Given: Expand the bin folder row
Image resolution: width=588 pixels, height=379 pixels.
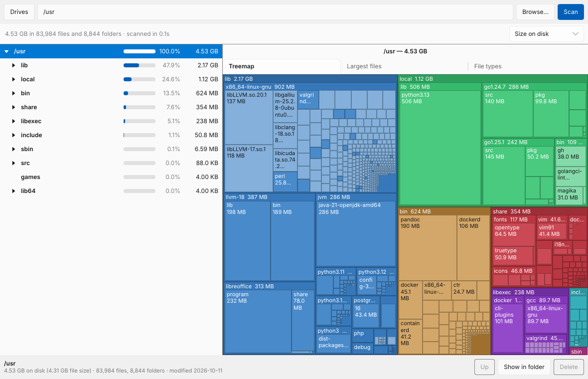Looking at the screenshot, I should tap(13, 93).
